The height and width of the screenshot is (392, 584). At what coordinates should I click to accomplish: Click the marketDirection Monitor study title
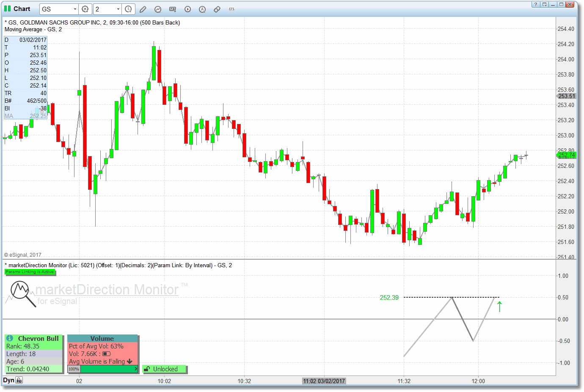118,265
